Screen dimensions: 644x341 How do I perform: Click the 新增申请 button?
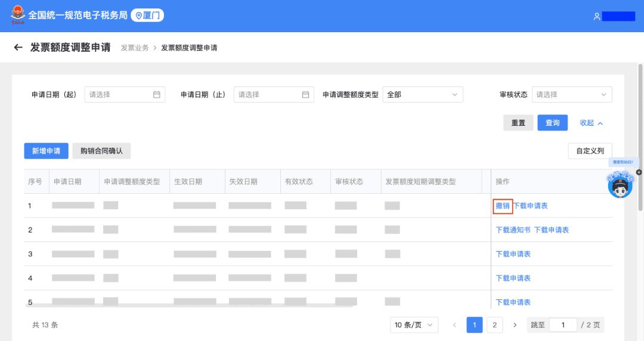(46, 151)
